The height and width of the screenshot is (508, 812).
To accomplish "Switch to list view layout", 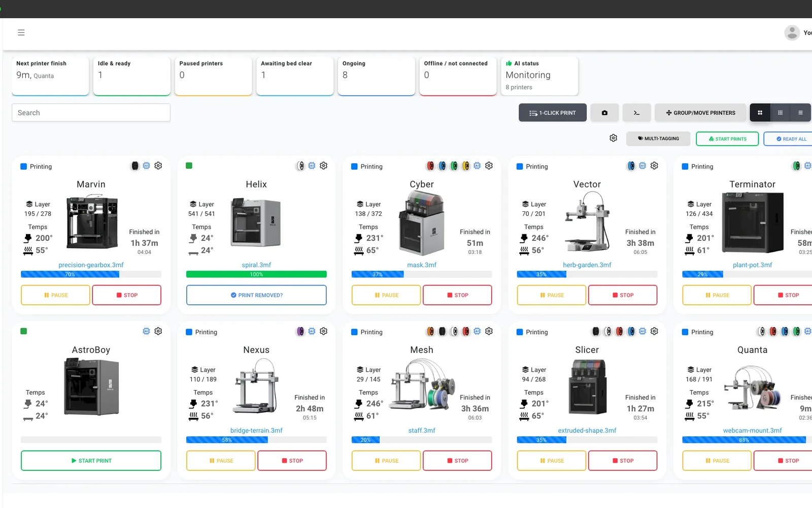I will (x=800, y=113).
